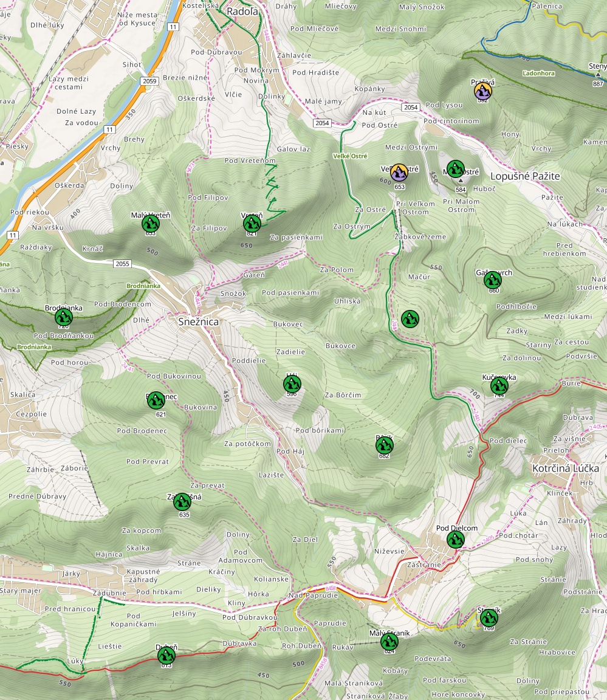Select the Veľké Ostré summit marker

pyautogui.click(x=398, y=173)
